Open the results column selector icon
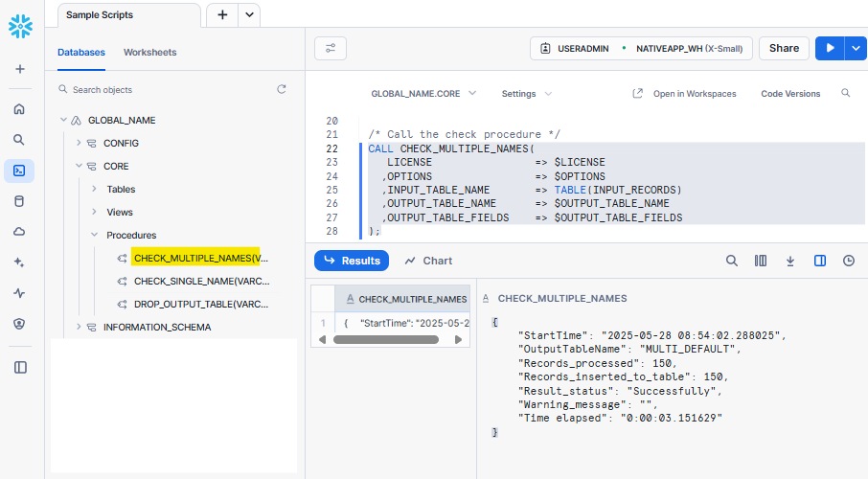The width and height of the screenshot is (868, 479). point(761,261)
